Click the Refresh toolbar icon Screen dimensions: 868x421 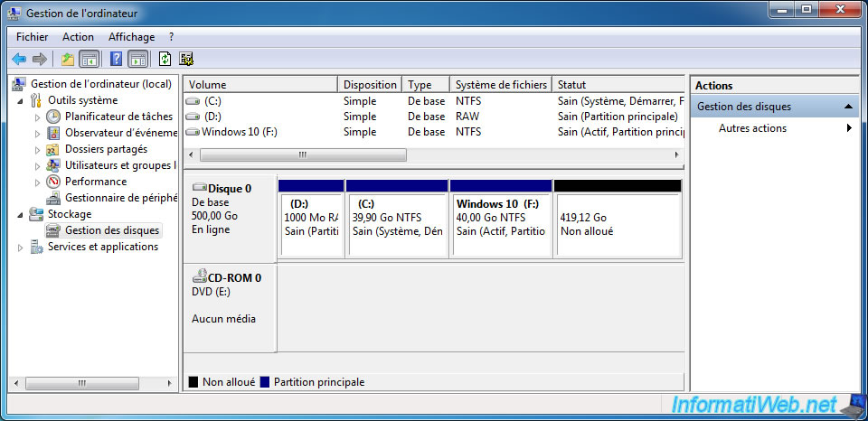tap(165, 60)
